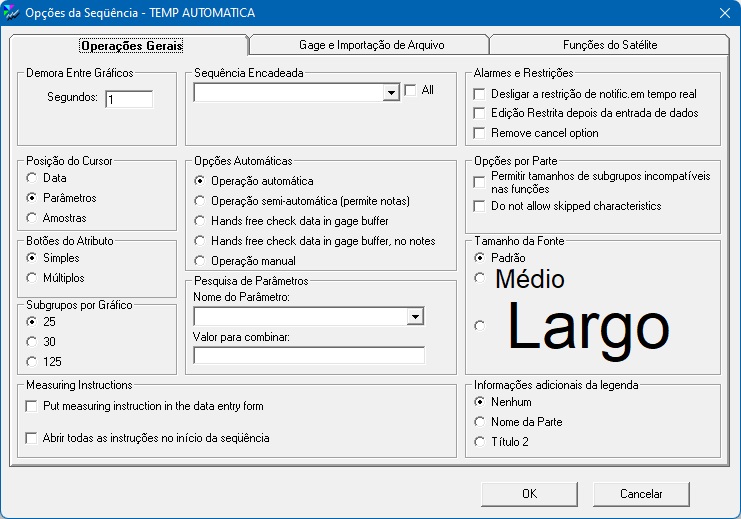
Task: Select Nenhum legend information
Action: point(480,402)
